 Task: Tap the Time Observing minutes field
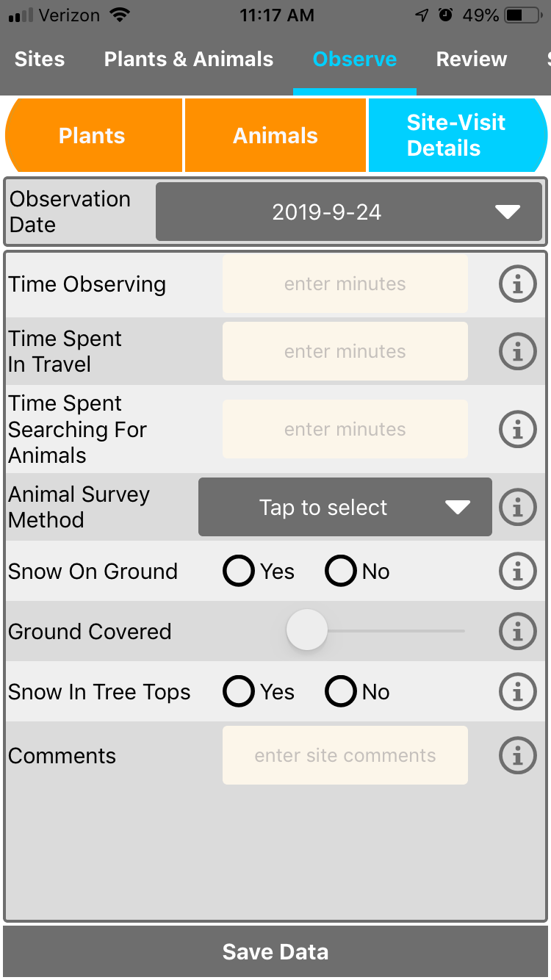pos(345,284)
